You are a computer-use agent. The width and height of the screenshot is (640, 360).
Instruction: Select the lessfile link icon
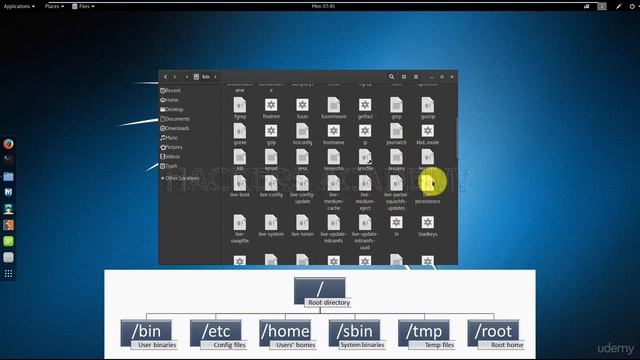(x=365, y=157)
